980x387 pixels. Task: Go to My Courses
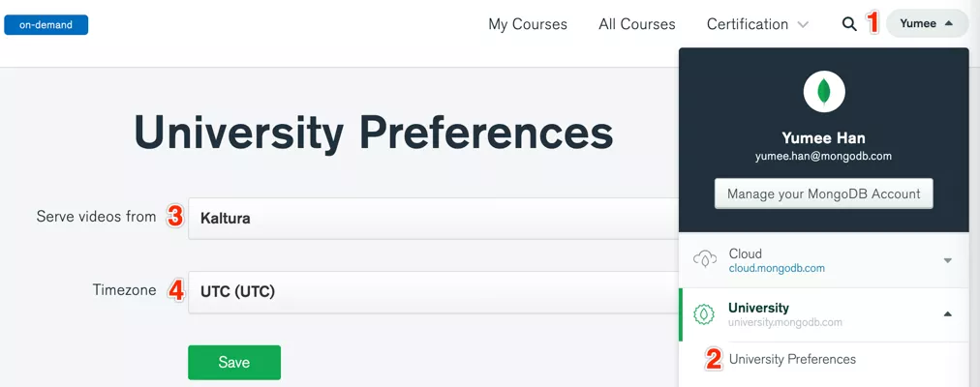click(528, 24)
